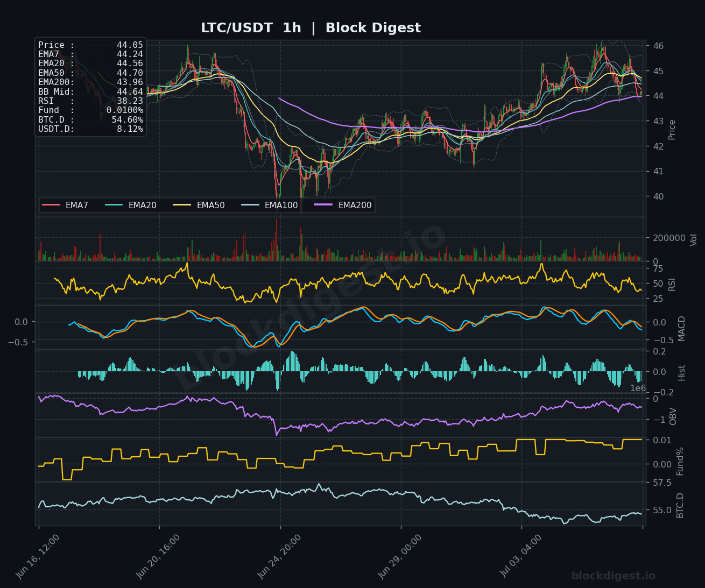Click the MACD axis label
This screenshot has height=588, width=705.
(x=682, y=328)
